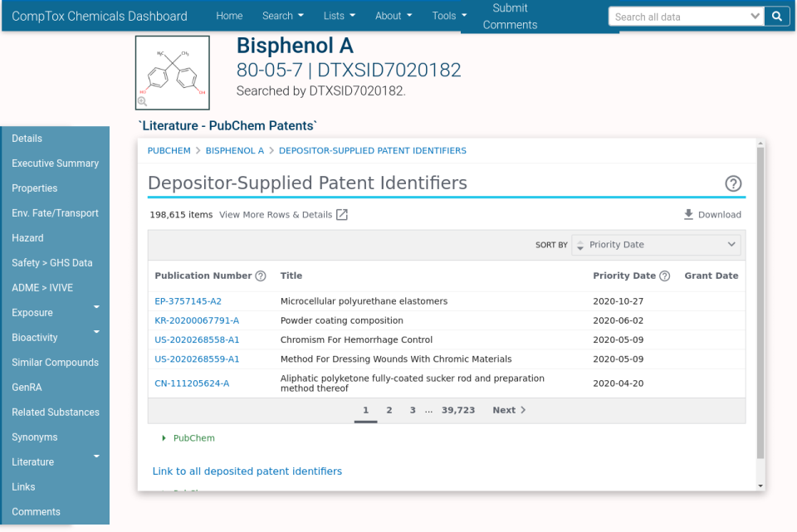Expand the Bioactivity sidebar section
The image size is (797, 532).
pyautogui.click(x=96, y=332)
